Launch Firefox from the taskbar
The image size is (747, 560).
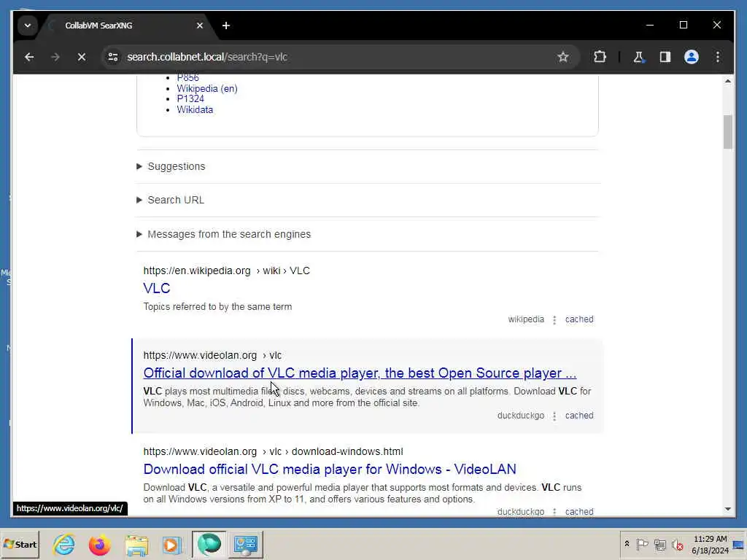click(99, 545)
